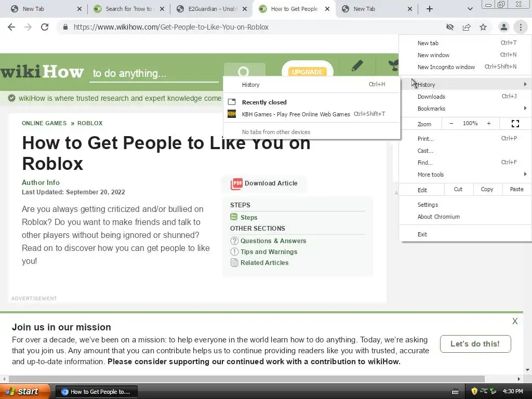Click the document icon for Related Articles
The image size is (532, 399).
click(234, 262)
